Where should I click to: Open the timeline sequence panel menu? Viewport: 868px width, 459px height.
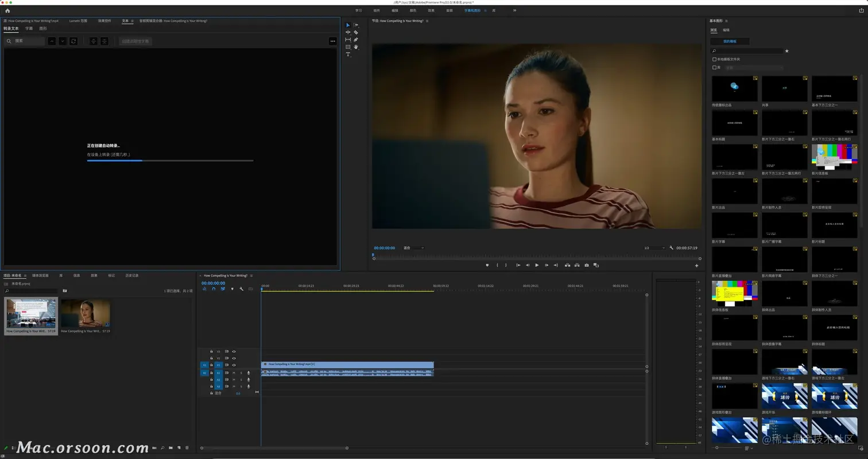coord(251,275)
